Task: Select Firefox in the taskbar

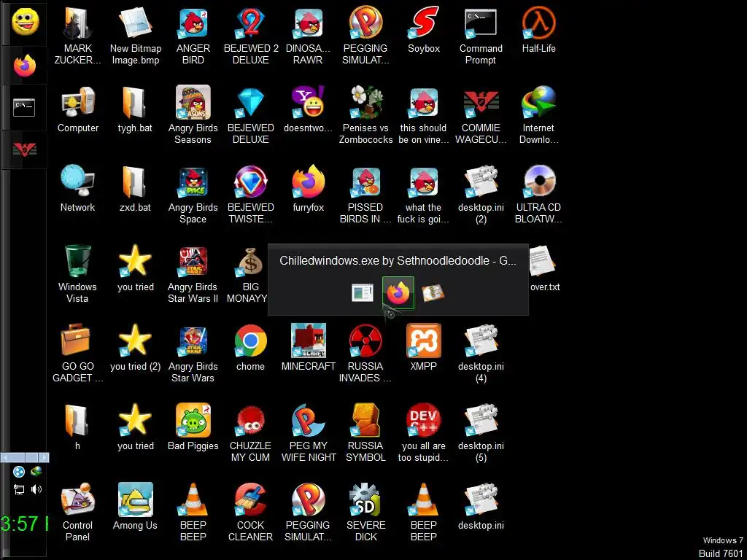Action: (x=25, y=65)
